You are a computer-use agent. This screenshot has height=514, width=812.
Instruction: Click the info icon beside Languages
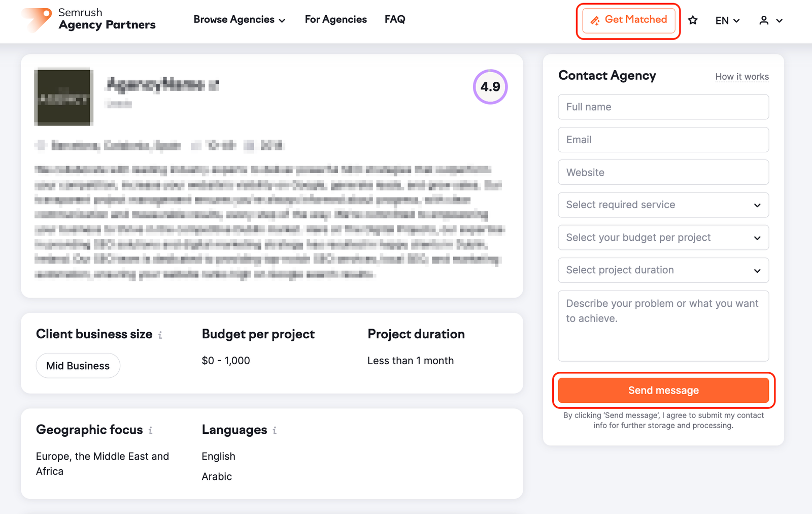[275, 430]
